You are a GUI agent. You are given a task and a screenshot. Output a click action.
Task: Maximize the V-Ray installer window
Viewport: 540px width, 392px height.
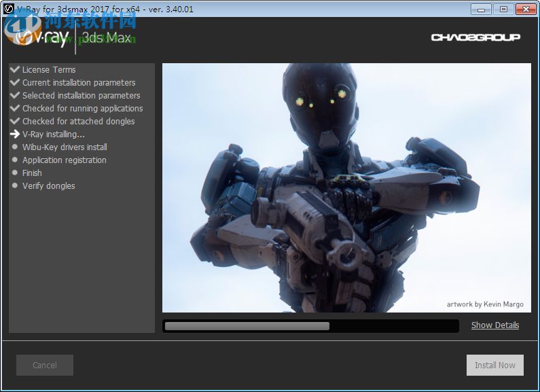503,10
